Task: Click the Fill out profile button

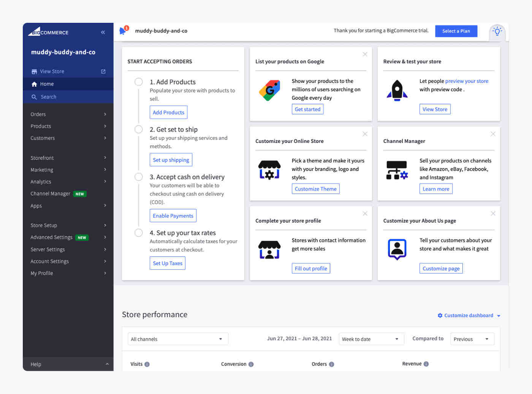Action: (x=311, y=268)
